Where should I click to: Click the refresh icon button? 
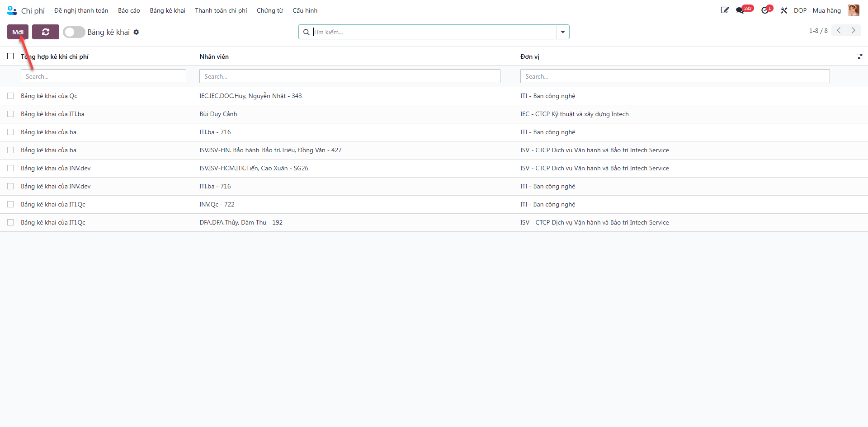point(46,32)
